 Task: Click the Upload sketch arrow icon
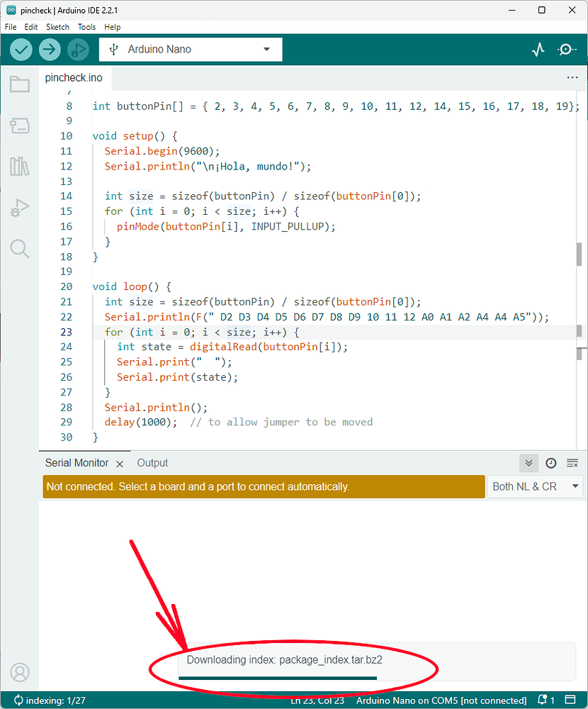pyautogui.click(x=49, y=50)
